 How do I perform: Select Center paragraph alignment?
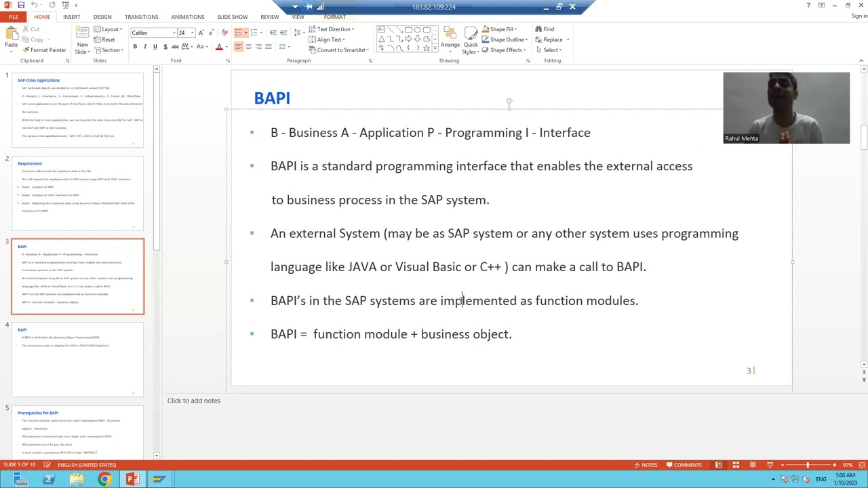point(248,47)
